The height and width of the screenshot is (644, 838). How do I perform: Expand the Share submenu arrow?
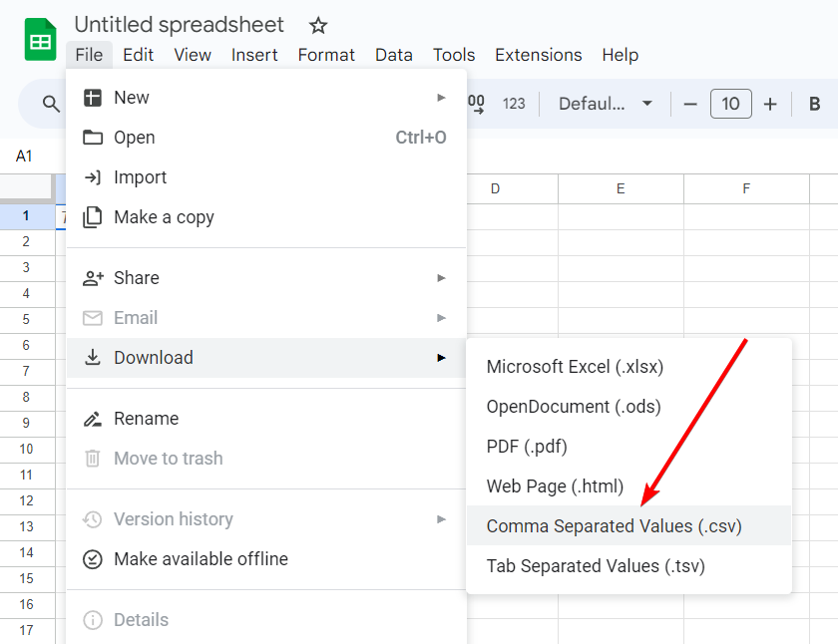click(x=441, y=278)
